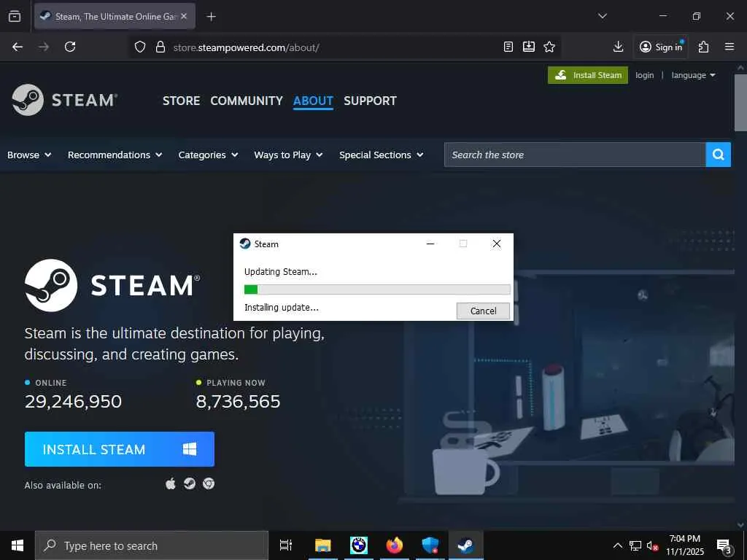Select the ABOUT tab
The width and height of the screenshot is (747, 560).
coord(313,101)
